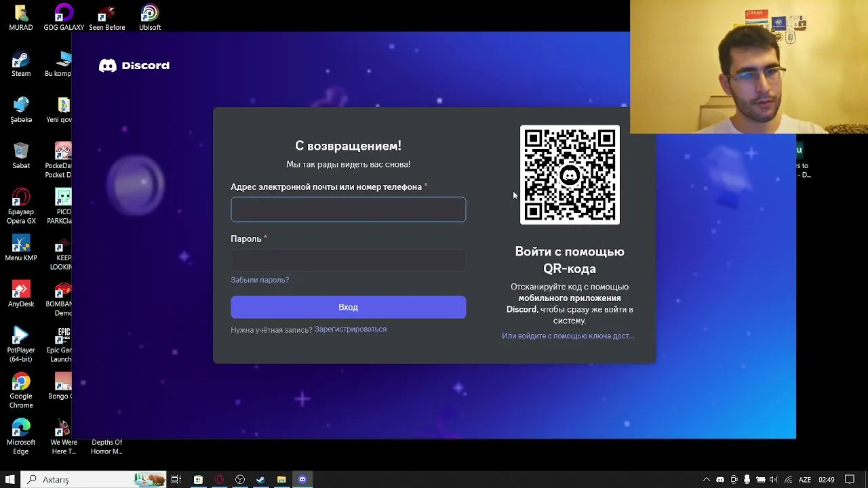Select the PocketDate desktop shortcut
868x488 pixels.
tap(60, 161)
